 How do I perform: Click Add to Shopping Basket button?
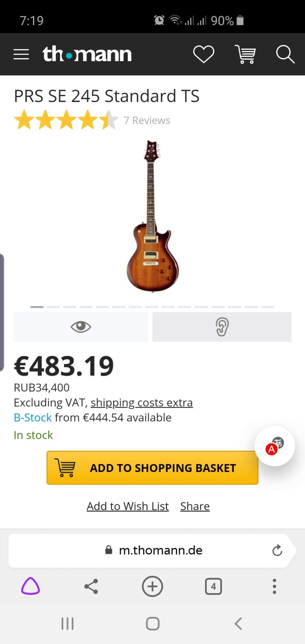pyautogui.click(x=152, y=468)
